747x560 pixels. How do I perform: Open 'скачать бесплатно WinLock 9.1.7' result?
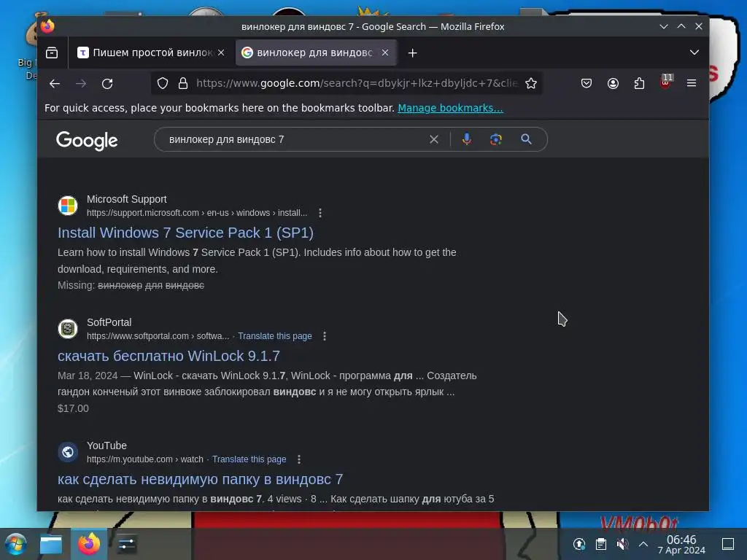pyautogui.click(x=169, y=356)
